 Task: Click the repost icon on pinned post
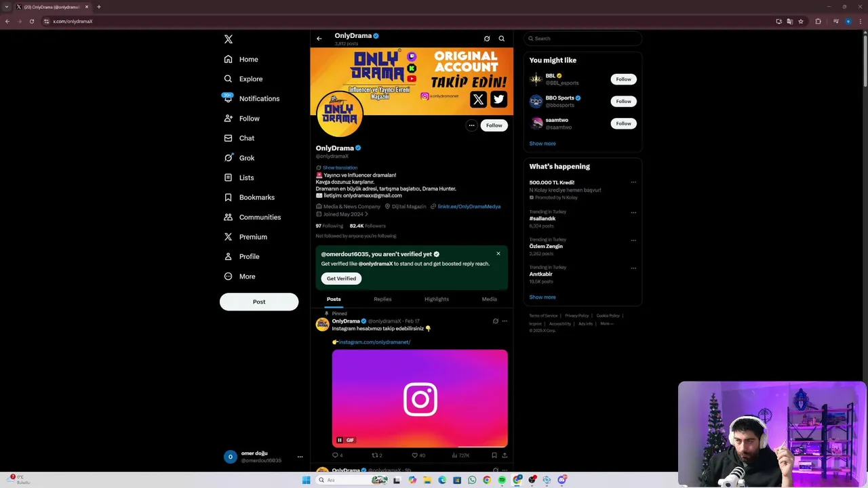375,455
